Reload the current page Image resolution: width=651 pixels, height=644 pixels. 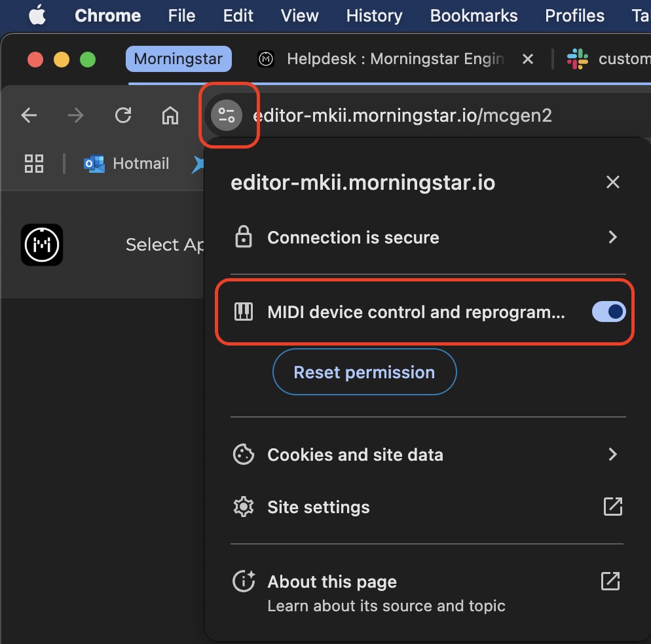point(123,116)
